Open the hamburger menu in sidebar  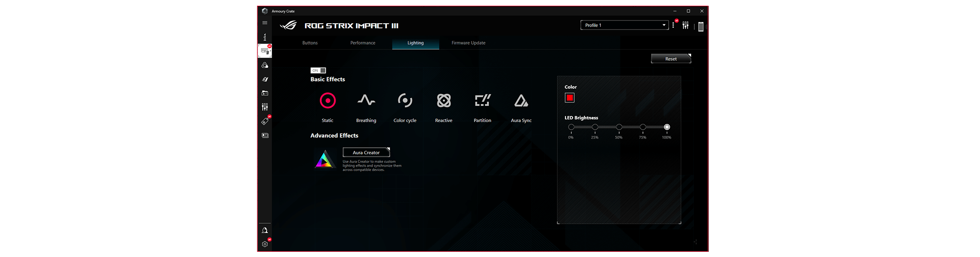click(265, 23)
